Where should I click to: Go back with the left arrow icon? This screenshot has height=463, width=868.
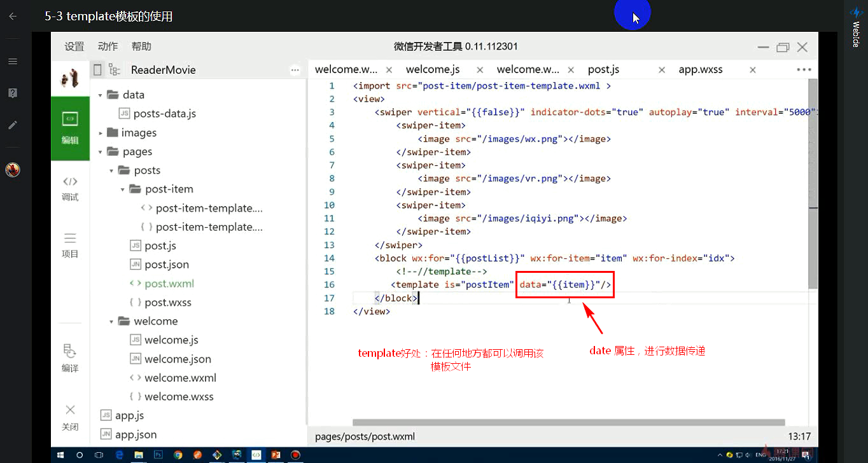[x=12, y=16]
